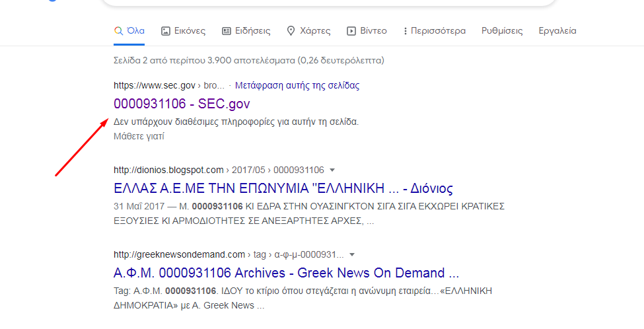Click the https://www.sec.gov URL breadcrumb

pyautogui.click(x=169, y=85)
